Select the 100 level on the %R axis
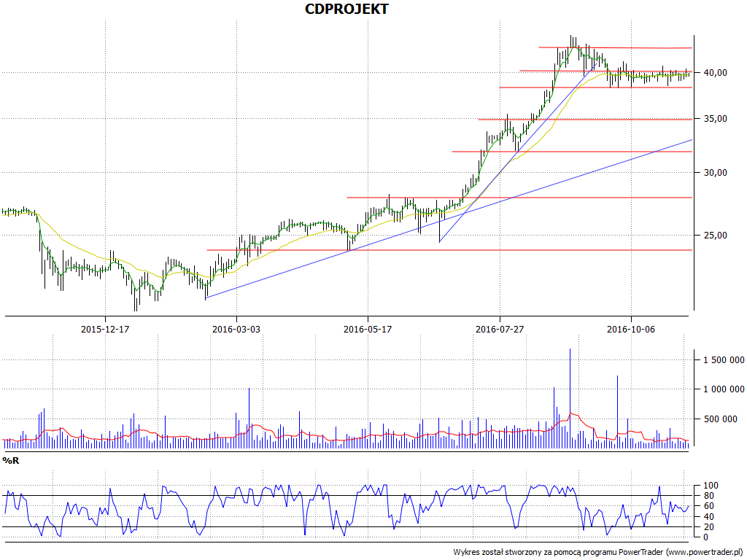The image size is (747, 560). coord(711,486)
